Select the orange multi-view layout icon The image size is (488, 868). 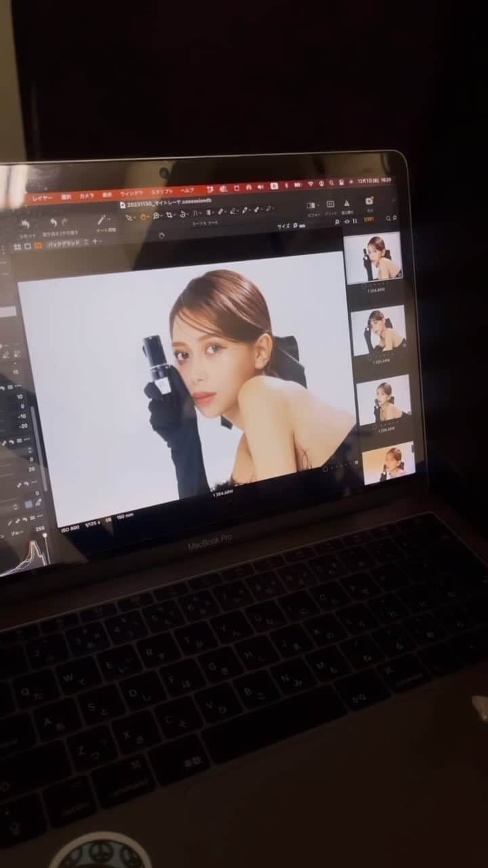[38, 245]
